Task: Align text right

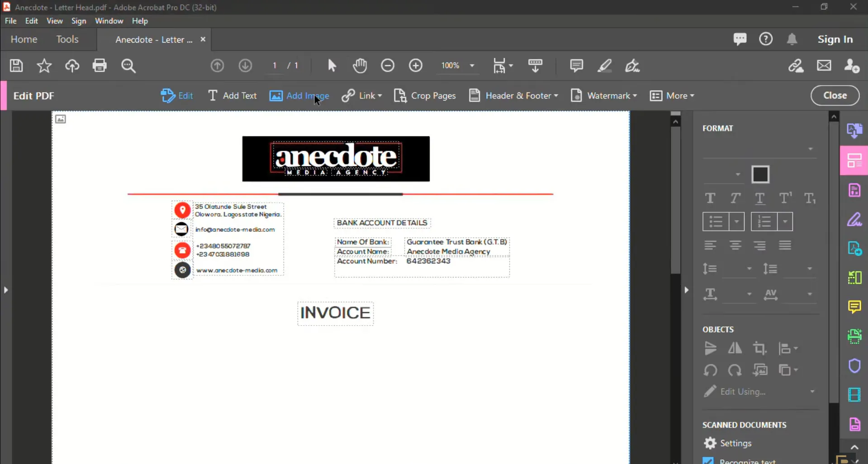Action: 760,245
